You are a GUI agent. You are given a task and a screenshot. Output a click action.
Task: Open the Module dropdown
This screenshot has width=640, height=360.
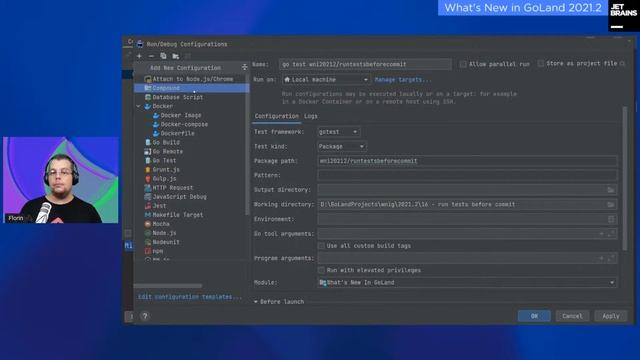click(x=467, y=282)
